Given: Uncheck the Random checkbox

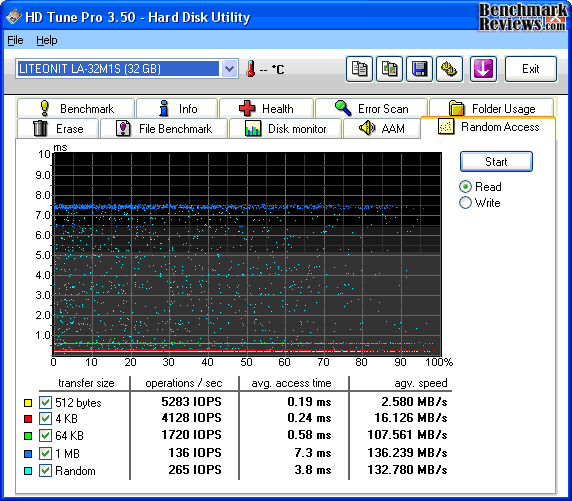Looking at the screenshot, I should click(45, 470).
